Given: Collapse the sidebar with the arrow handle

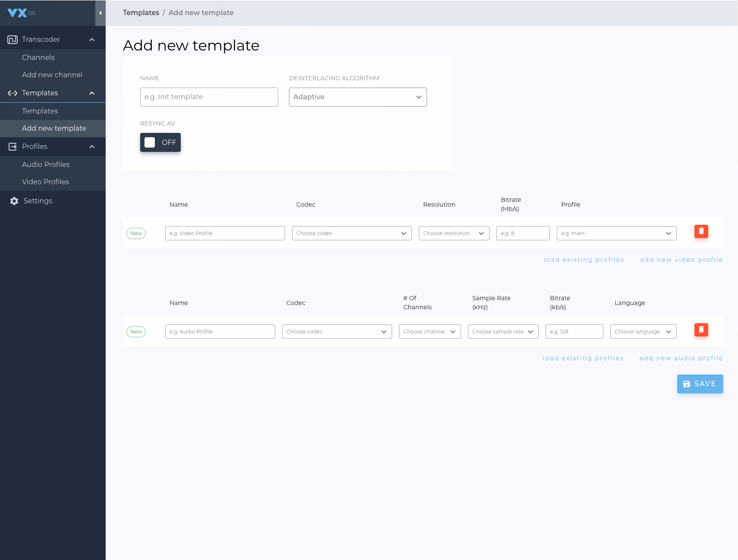Looking at the screenshot, I should tap(100, 13).
